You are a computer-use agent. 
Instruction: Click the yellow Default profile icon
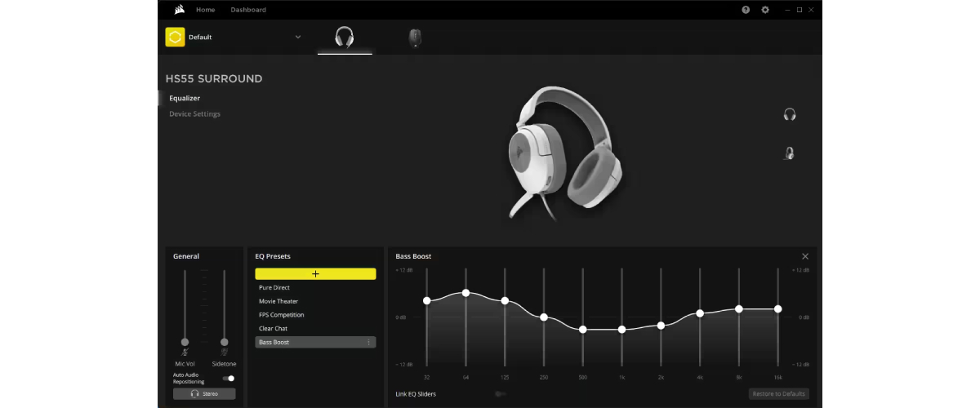coord(175,37)
